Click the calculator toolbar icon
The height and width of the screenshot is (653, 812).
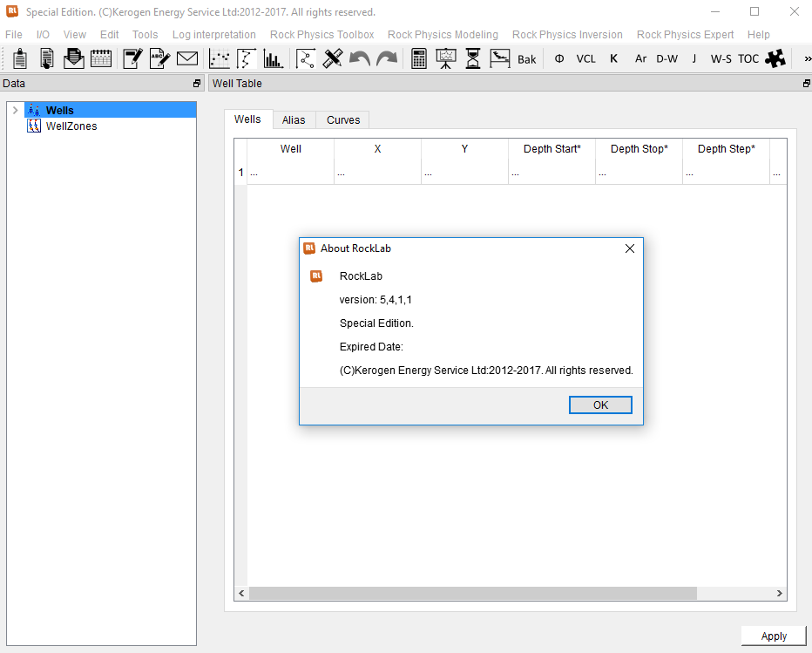(x=419, y=58)
